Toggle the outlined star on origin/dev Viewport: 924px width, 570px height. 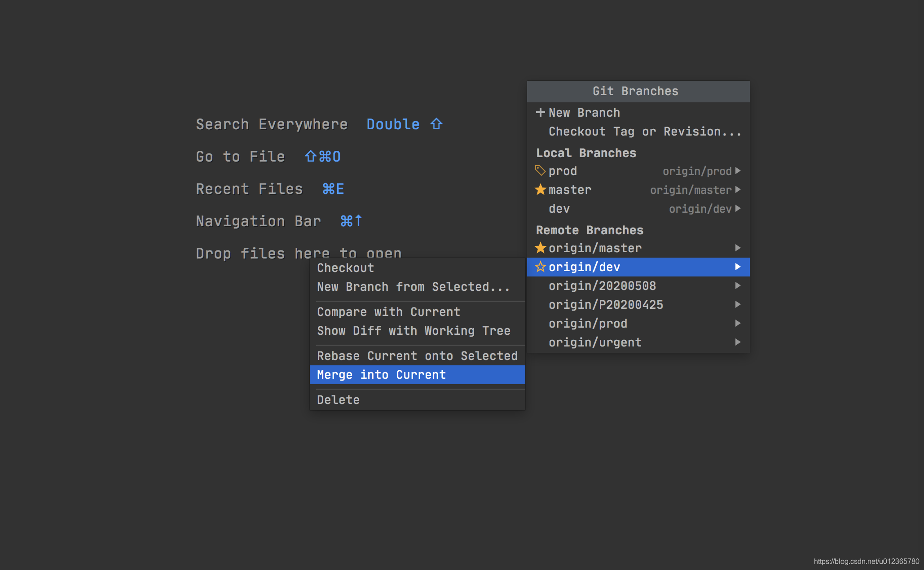click(x=540, y=267)
